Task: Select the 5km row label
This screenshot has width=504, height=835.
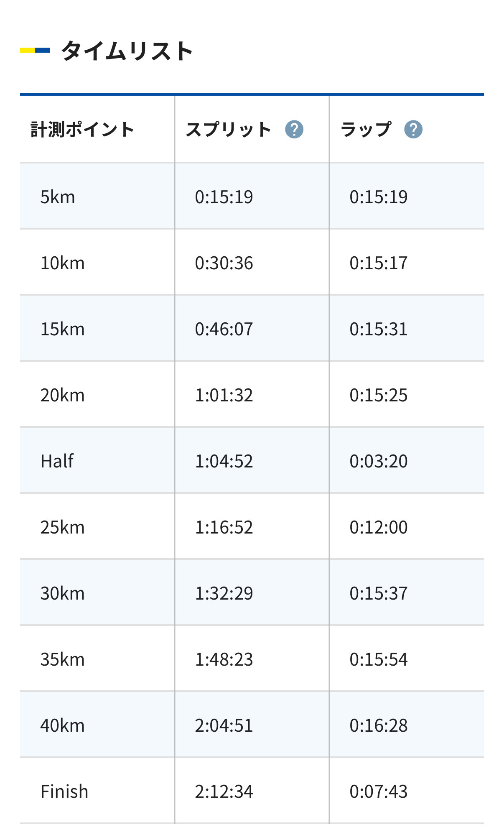Action: pyautogui.click(x=58, y=197)
